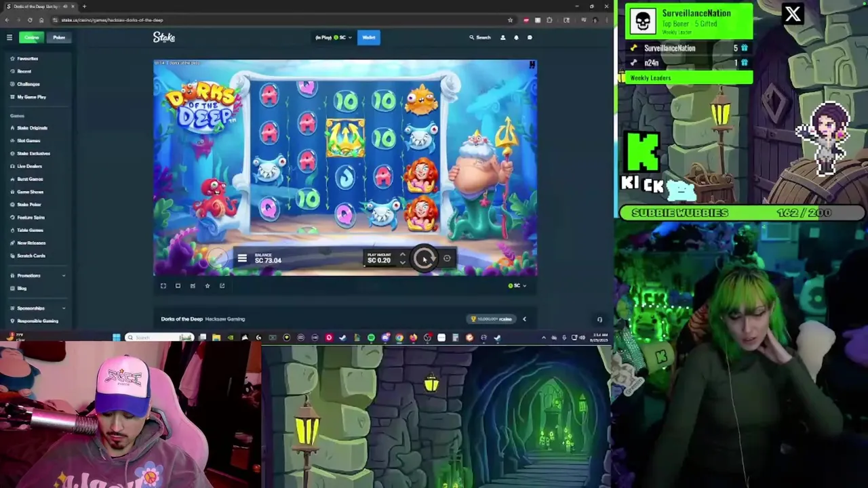Viewport: 868px width, 488px height.
Task: Open Spotify from taskbar
Action: click(371, 338)
